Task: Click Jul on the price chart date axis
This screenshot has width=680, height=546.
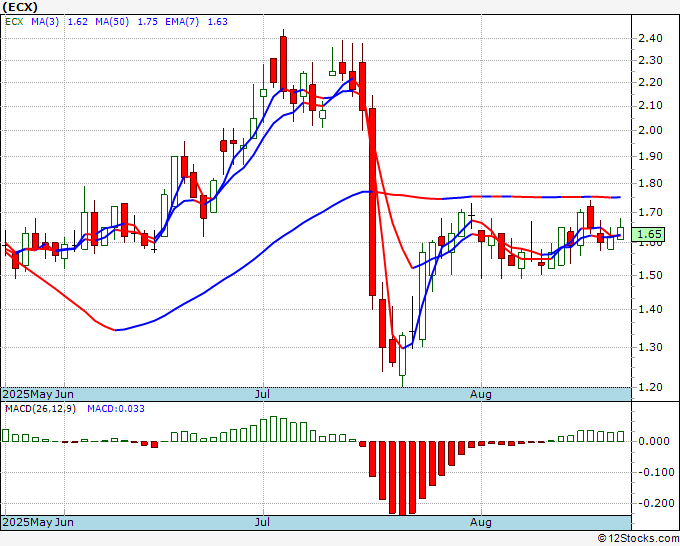Action: point(262,394)
